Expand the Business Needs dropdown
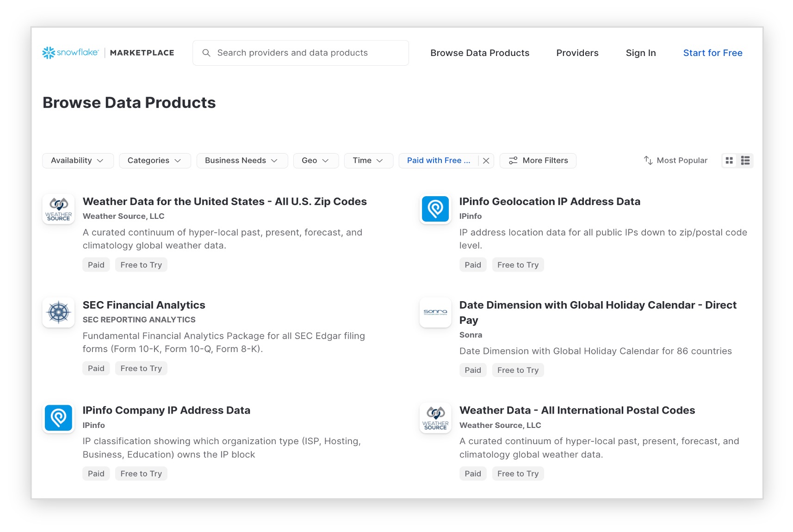 (x=242, y=161)
